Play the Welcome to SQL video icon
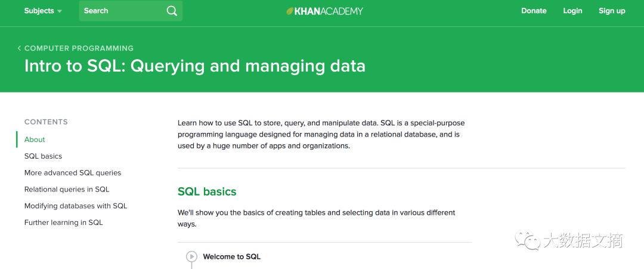644x269 pixels. click(191, 256)
